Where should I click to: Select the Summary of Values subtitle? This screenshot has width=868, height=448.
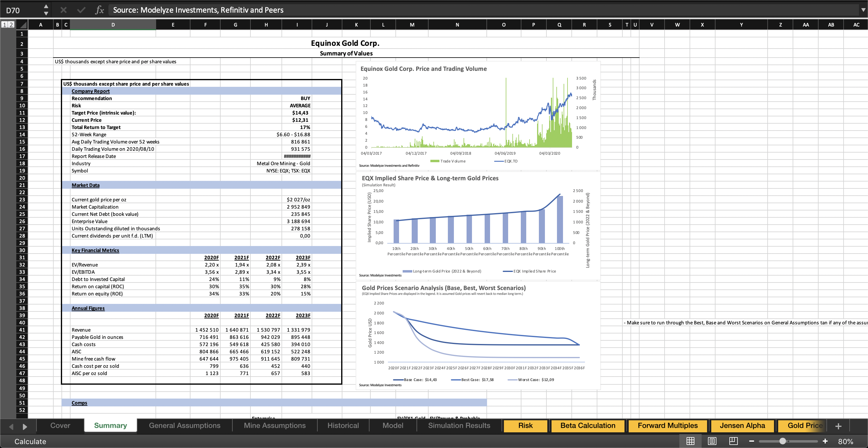[x=346, y=53]
